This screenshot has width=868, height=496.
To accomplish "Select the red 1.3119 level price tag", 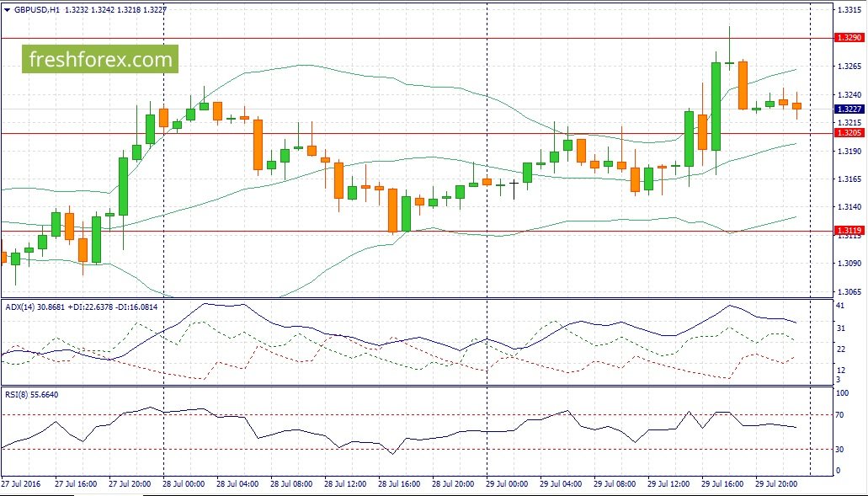I will (x=849, y=231).
